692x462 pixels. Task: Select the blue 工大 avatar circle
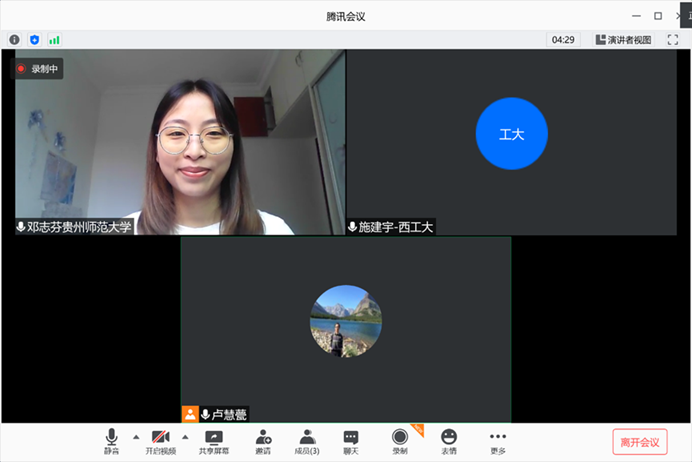[512, 134]
